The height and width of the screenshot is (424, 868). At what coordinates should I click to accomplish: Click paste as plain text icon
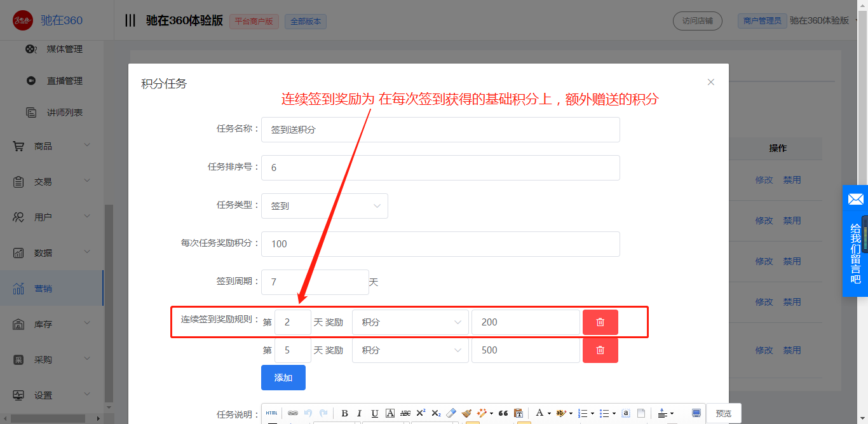[x=519, y=413]
